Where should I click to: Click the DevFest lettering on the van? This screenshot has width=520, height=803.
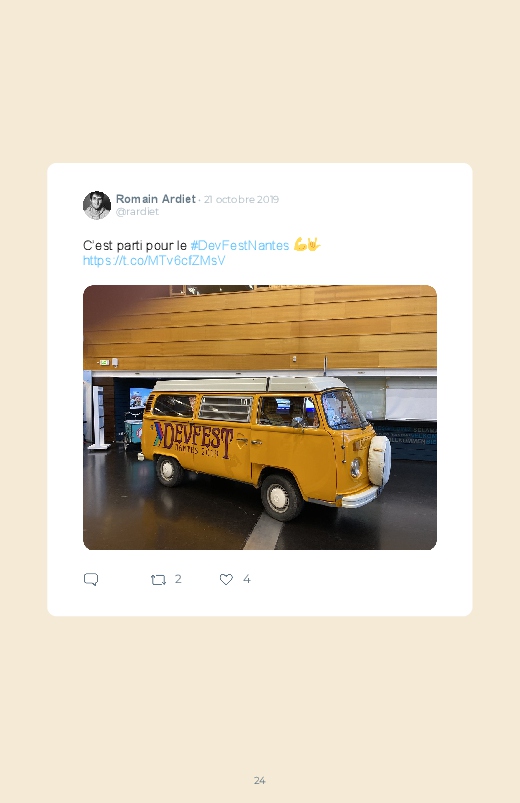196,439
